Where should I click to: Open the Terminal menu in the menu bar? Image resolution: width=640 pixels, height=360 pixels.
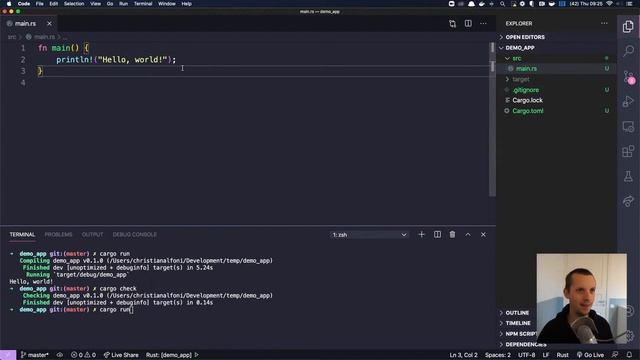143,4
